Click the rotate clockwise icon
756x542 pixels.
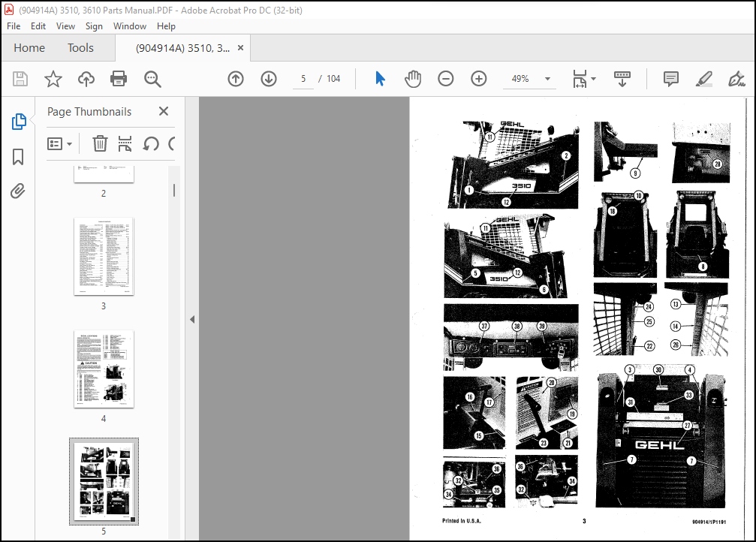coord(172,143)
